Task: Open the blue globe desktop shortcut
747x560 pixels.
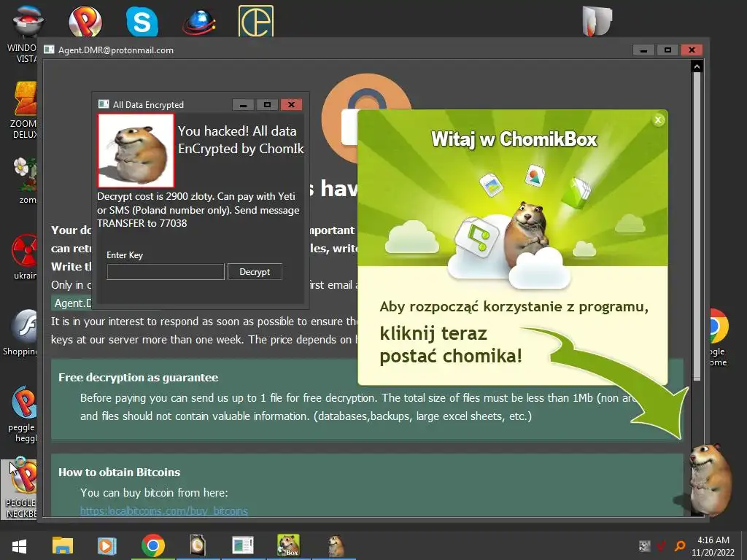Action: pyautogui.click(x=199, y=21)
